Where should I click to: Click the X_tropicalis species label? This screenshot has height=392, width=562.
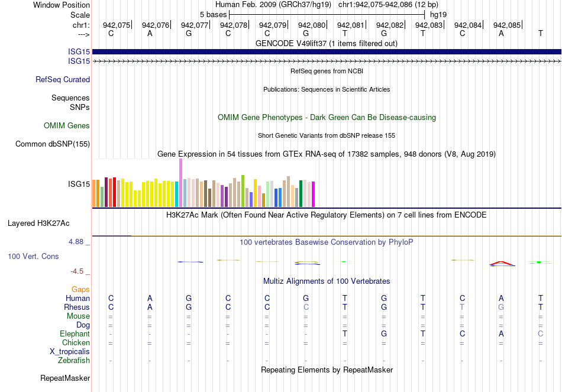coord(70,352)
